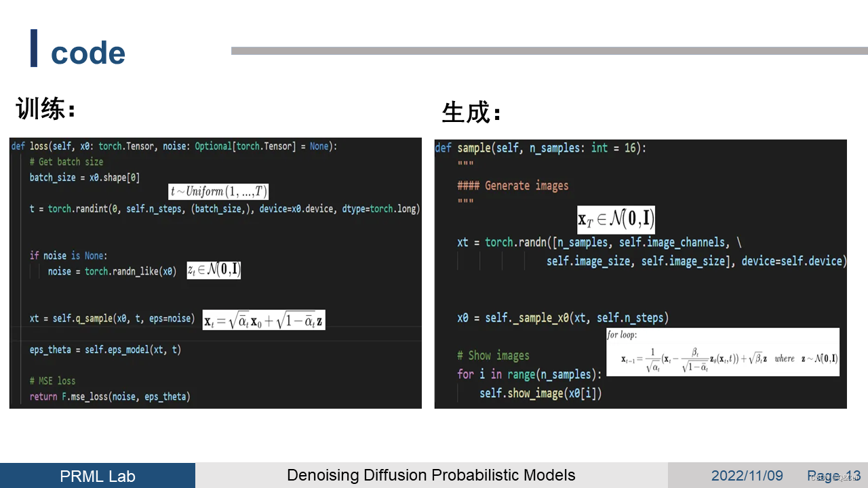The height and width of the screenshot is (488, 868).
Task: Click the 'eps_theta = self.eps_model(xt, t)' line
Action: [x=105, y=350]
